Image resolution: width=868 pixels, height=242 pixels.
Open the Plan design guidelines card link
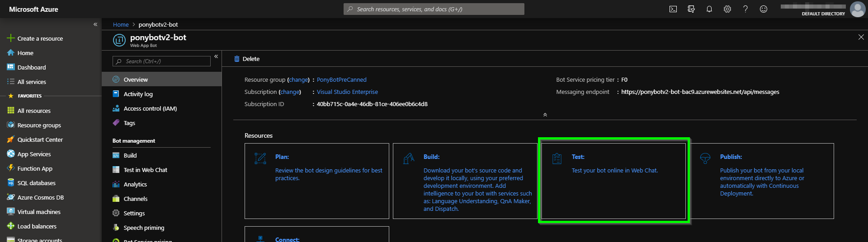coord(329,174)
